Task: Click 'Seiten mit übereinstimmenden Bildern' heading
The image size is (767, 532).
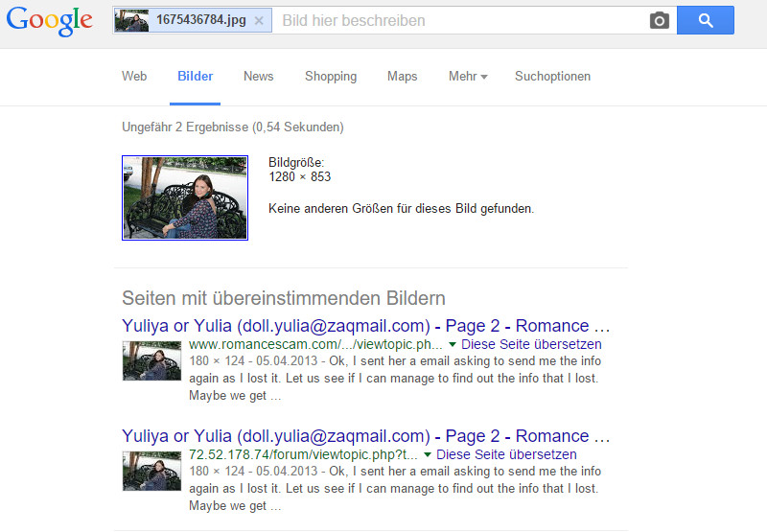Action: [x=284, y=298]
